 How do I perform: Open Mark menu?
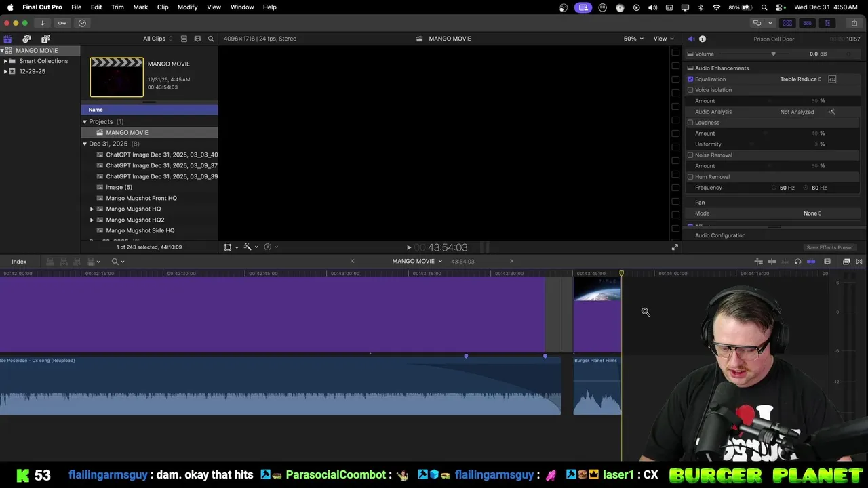(140, 7)
